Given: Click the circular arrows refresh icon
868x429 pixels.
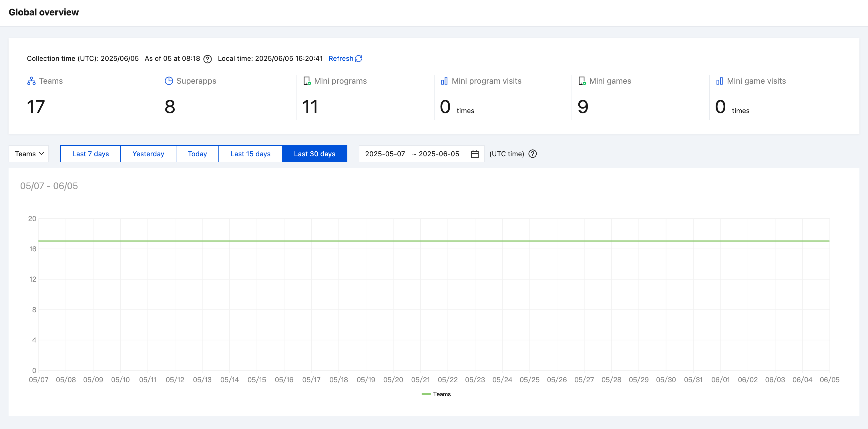Looking at the screenshot, I should click(359, 59).
